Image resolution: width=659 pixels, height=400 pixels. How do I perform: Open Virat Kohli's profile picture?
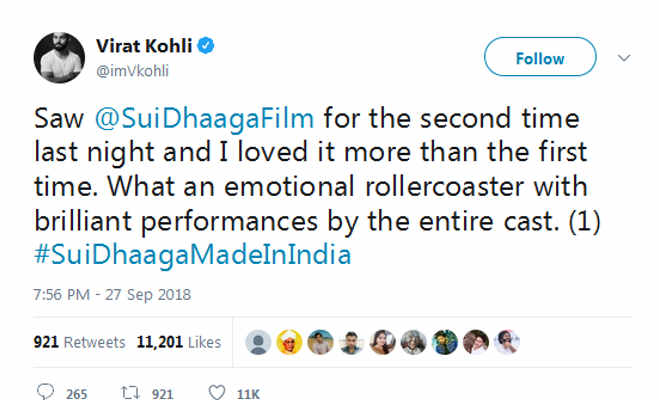point(60,57)
